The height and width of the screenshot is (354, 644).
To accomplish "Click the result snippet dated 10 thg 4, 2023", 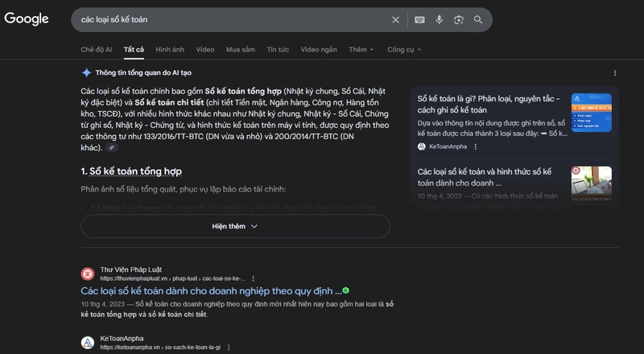I will pyautogui.click(x=237, y=309).
